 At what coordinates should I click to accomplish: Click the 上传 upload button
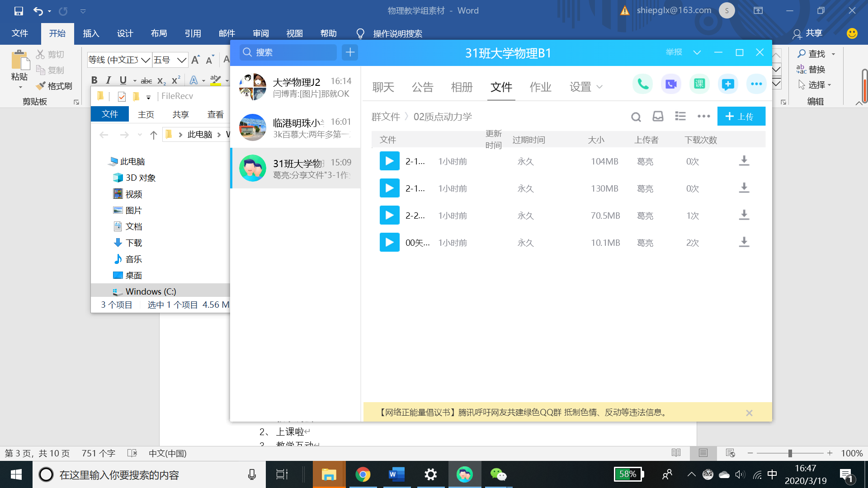tap(741, 117)
